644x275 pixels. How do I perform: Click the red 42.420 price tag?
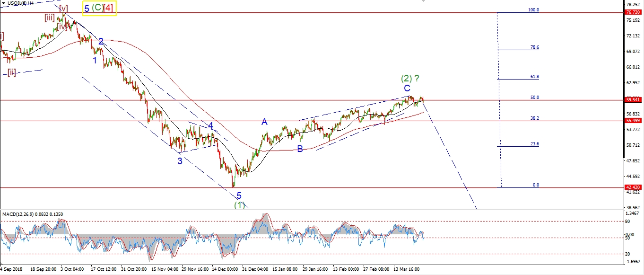(x=633, y=187)
